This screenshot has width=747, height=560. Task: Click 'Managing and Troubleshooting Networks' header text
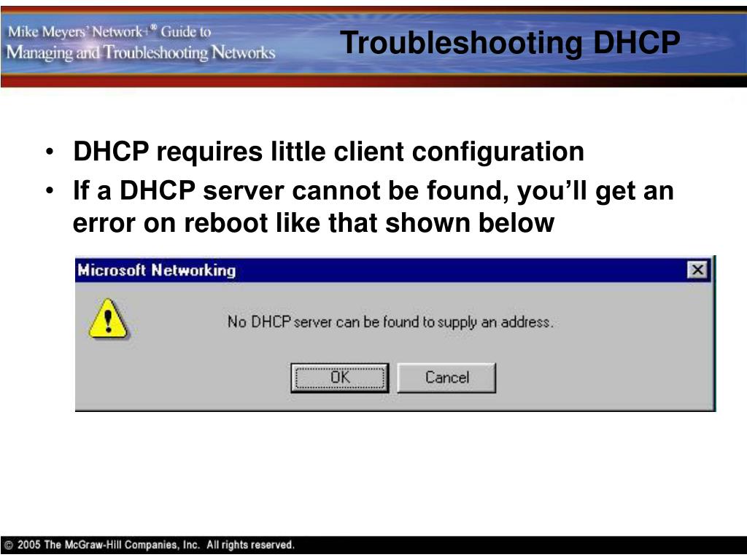tap(141, 52)
